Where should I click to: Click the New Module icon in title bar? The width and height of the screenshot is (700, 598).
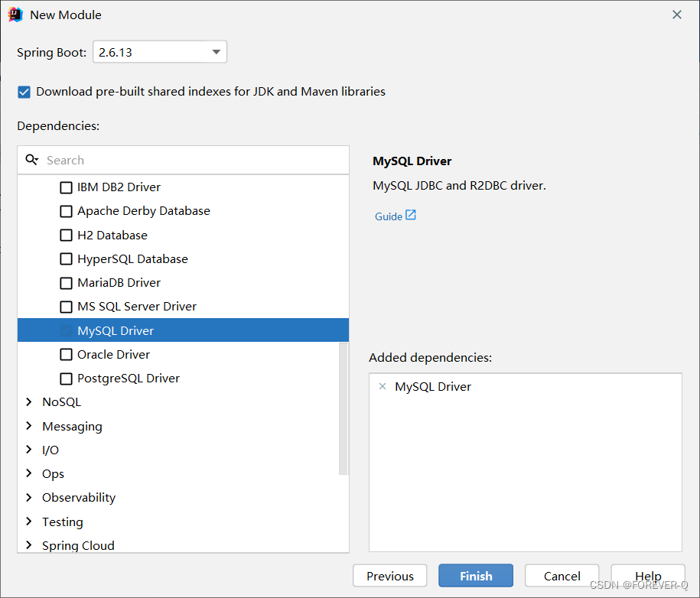point(15,14)
